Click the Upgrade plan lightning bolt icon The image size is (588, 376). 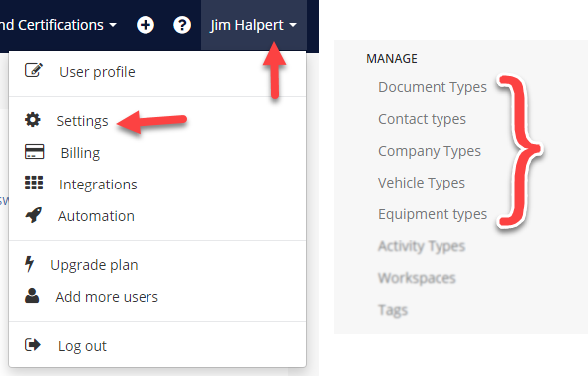[29, 264]
